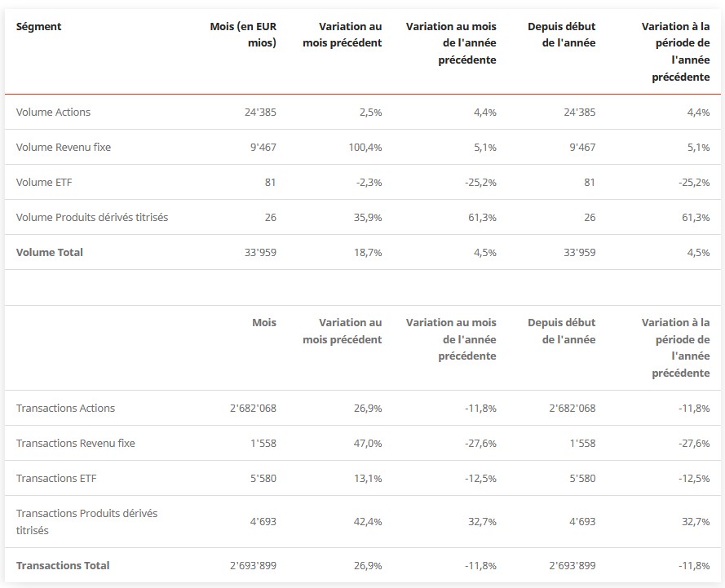This screenshot has height=588, width=725.
Task: Select the Volume Actions row label
Action: tap(54, 112)
